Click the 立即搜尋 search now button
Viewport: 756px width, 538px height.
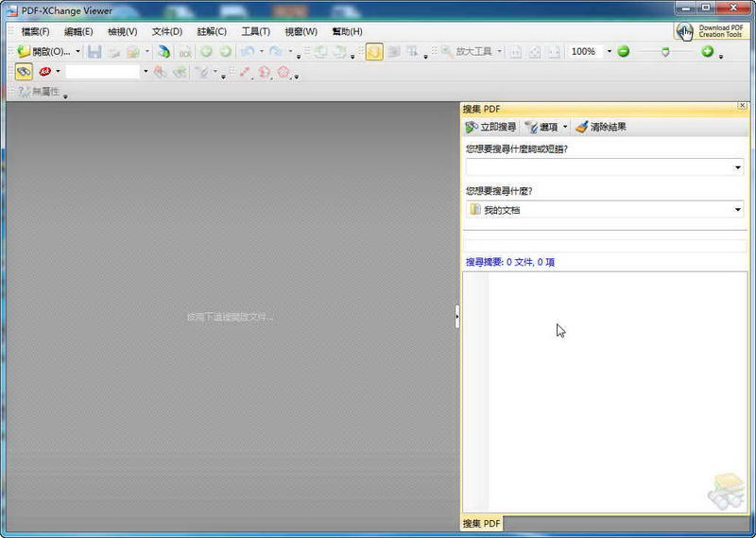click(x=490, y=127)
